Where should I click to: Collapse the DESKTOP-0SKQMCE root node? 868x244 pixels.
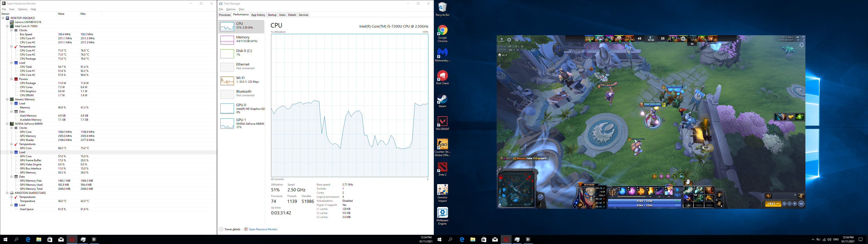tap(3, 18)
